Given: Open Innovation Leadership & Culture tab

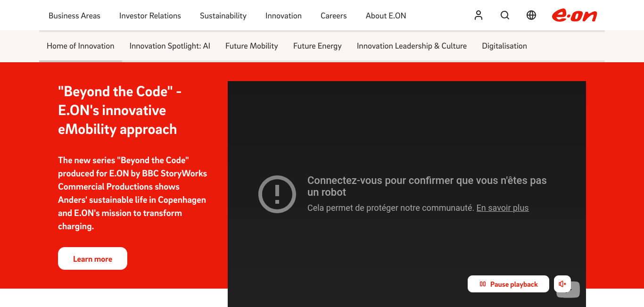Looking at the screenshot, I should click(412, 46).
